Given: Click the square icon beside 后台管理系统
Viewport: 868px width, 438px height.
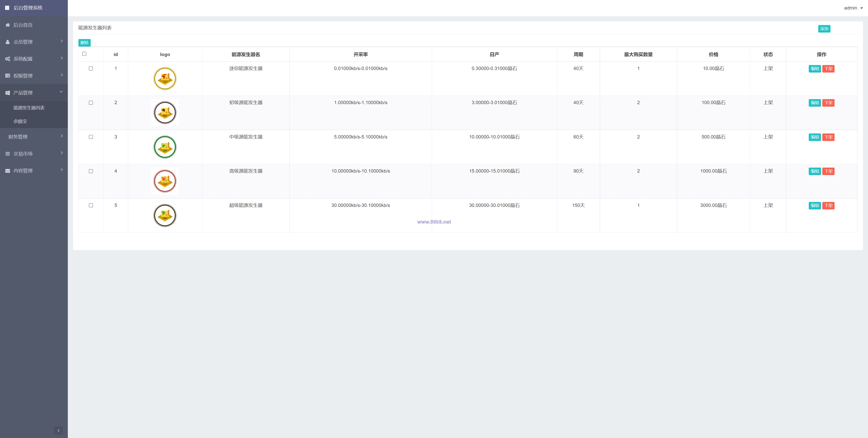Looking at the screenshot, I should [7, 7].
